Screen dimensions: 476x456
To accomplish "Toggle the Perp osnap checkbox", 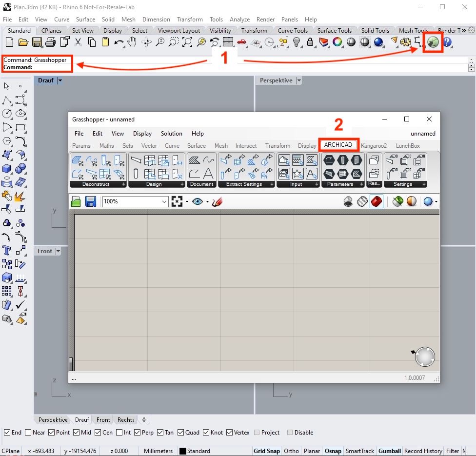I will pos(137,432).
